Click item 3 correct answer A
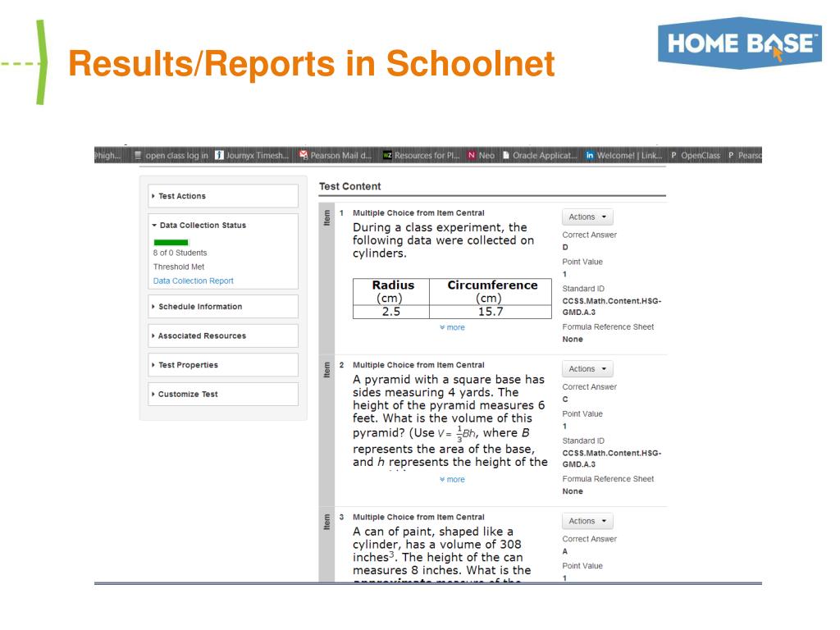The height and width of the screenshot is (630, 840). pos(565,552)
